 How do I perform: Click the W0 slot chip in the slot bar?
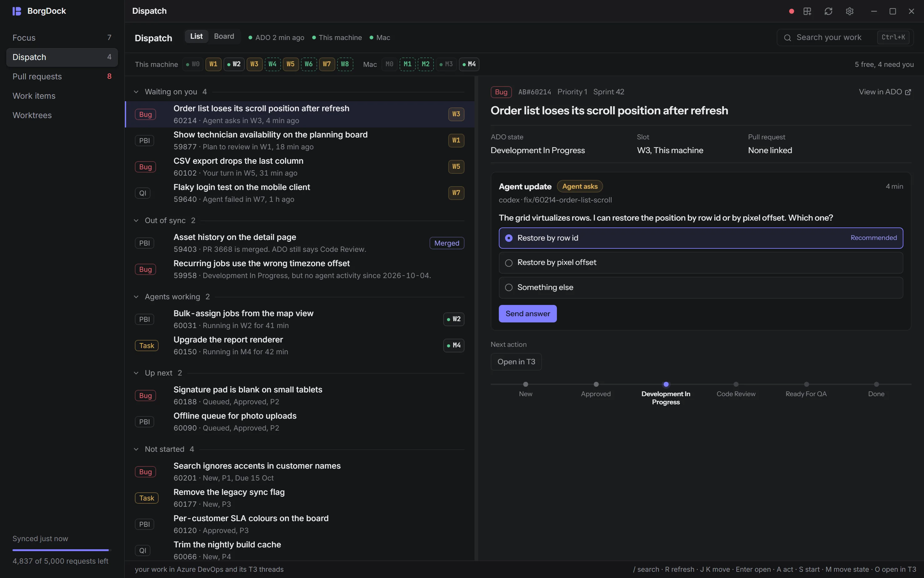point(193,64)
